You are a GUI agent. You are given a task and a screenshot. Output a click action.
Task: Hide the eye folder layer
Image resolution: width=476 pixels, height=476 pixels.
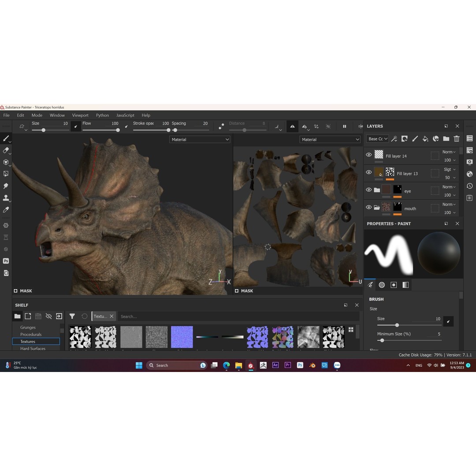369,190
